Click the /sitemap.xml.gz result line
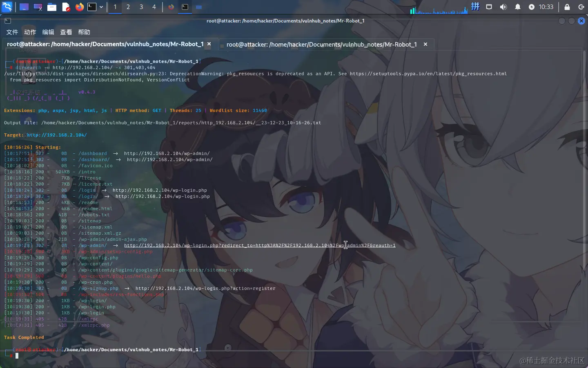This screenshot has width=588, height=368. 62,233
